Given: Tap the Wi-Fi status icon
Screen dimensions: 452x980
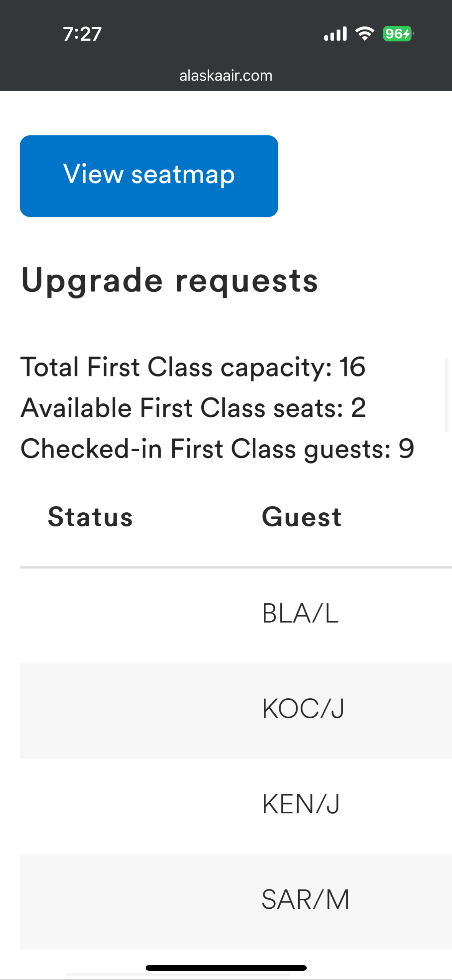Looking at the screenshot, I should point(365,34).
